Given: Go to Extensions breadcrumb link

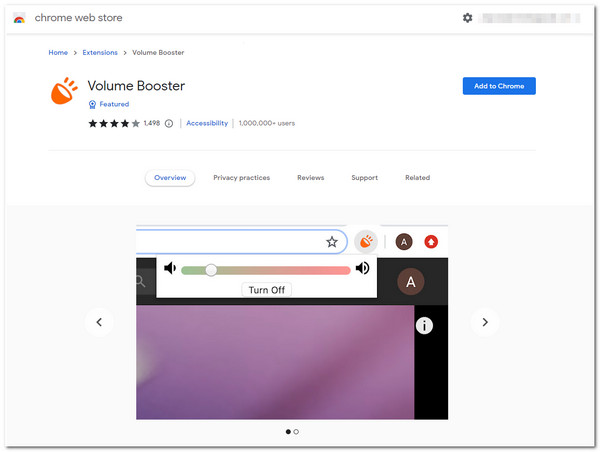Looking at the screenshot, I should pos(100,52).
